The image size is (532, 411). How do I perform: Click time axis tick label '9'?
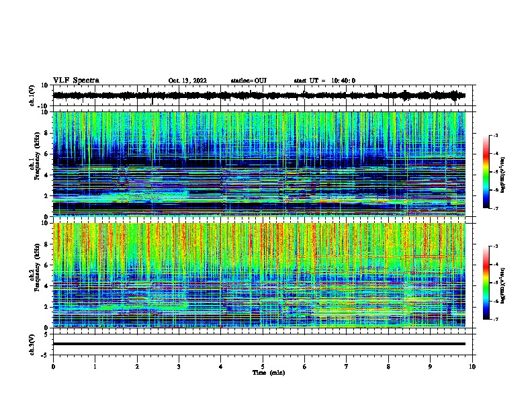point(430,367)
